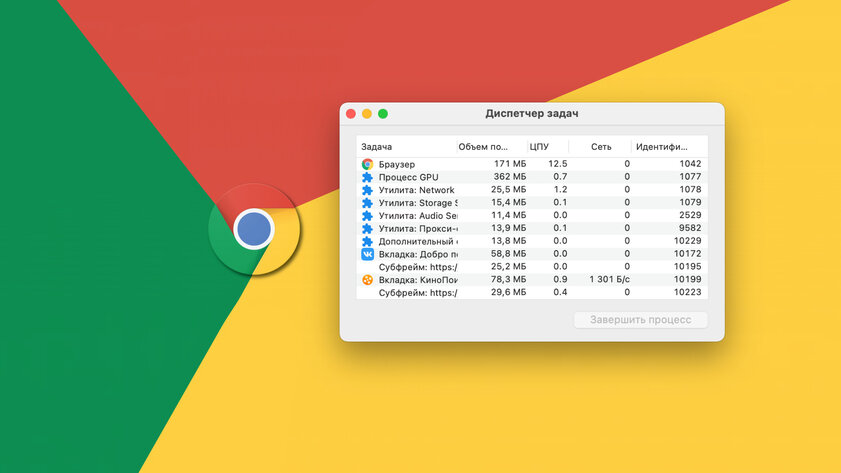Select the Вкладка: КиноПоиск row

click(x=532, y=280)
